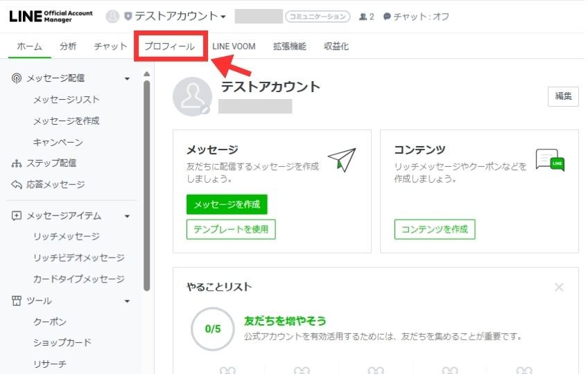The height and width of the screenshot is (374, 588).
Task: Click the sidebar vertical scrollbar
Action: (146, 186)
